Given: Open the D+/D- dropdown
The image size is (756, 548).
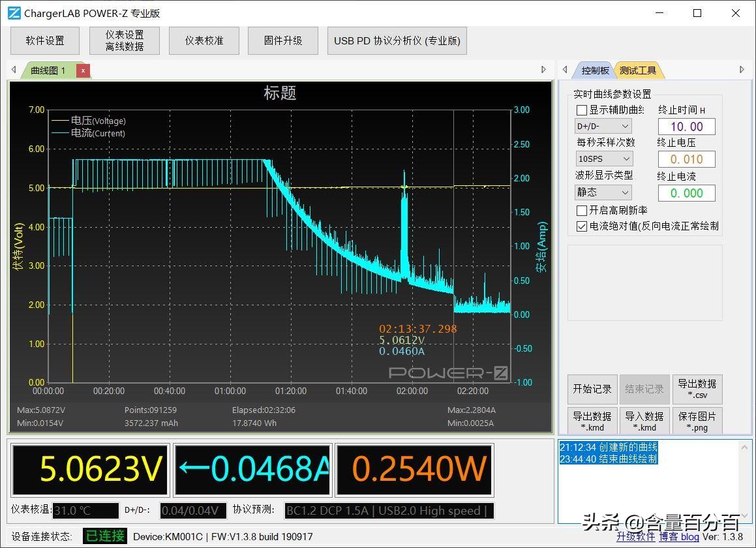Looking at the screenshot, I should (x=603, y=126).
